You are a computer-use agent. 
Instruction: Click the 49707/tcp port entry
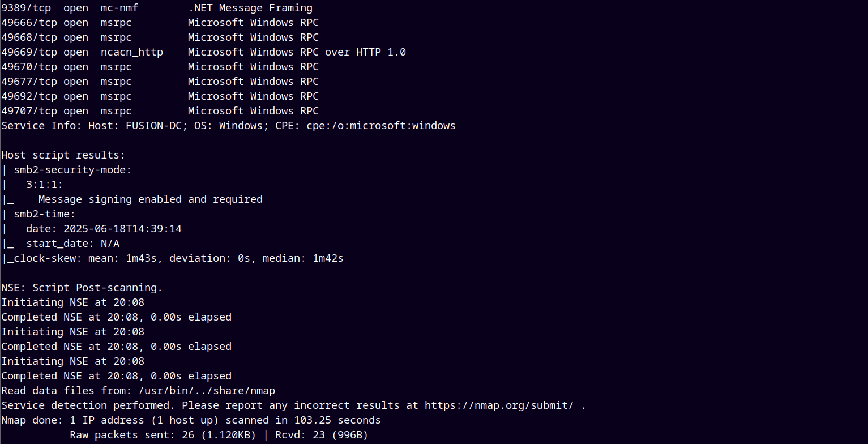pos(29,111)
